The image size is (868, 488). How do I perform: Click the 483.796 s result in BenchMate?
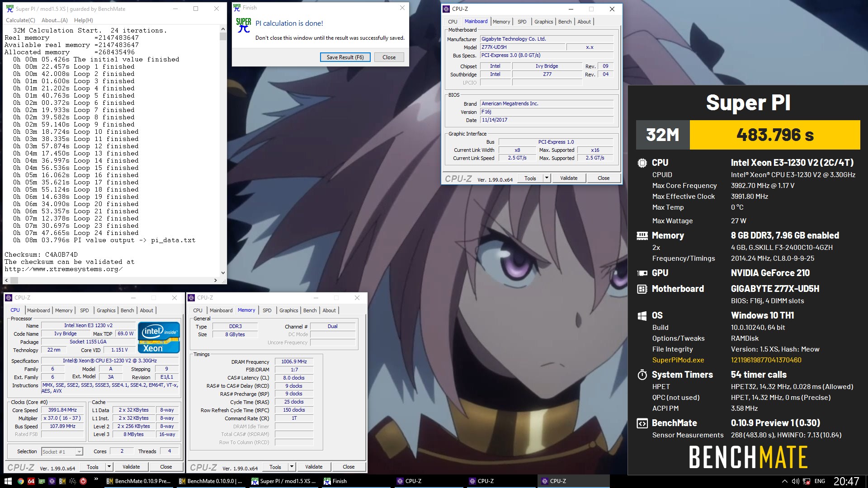click(775, 135)
